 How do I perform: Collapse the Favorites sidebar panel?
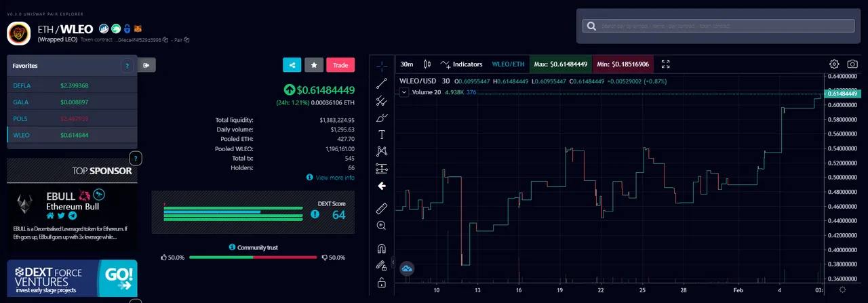(x=146, y=65)
